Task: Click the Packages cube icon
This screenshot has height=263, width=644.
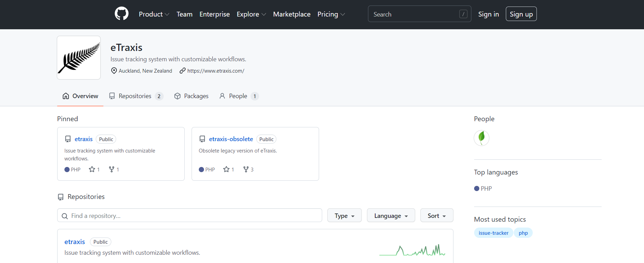Action: [x=177, y=96]
